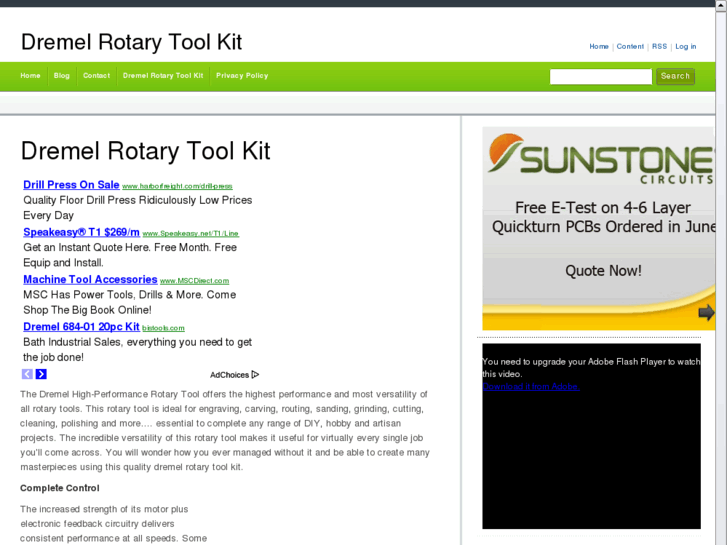727x545 pixels.
Task: Click the next ads arrow icon
Action: (x=41, y=374)
